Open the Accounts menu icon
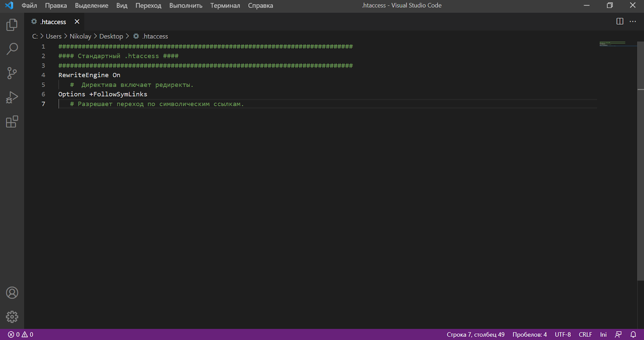The height and width of the screenshot is (340, 644). tap(12, 293)
